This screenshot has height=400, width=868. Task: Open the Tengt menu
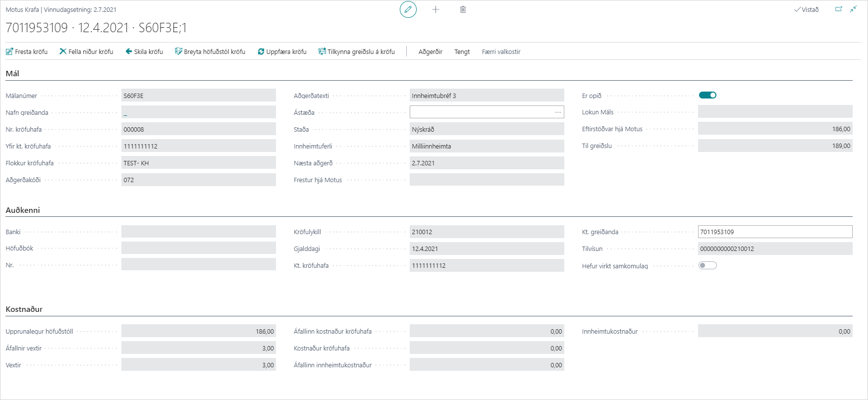pyautogui.click(x=462, y=51)
